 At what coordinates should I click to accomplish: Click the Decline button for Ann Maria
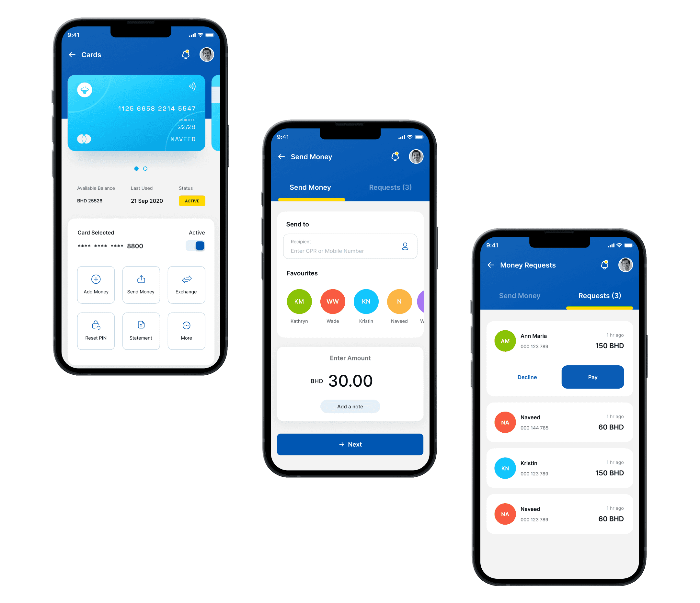pyautogui.click(x=527, y=377)
